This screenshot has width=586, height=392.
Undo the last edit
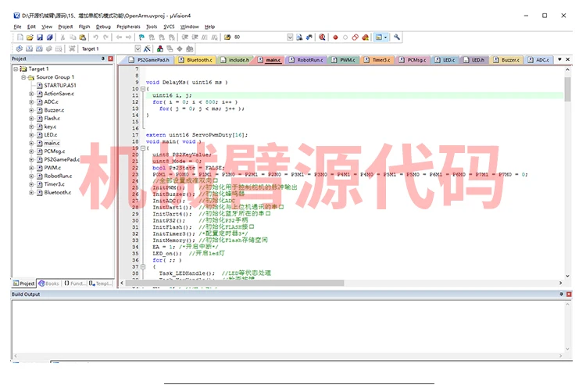click(x=95, y=37)
